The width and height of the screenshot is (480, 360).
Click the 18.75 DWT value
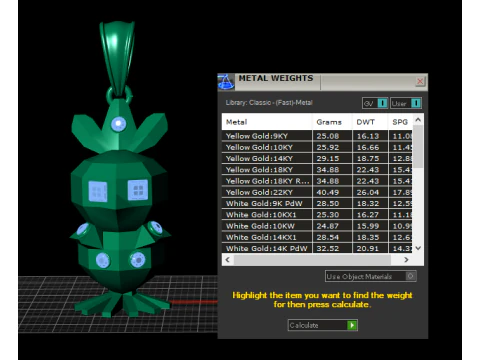pos(368,159)
